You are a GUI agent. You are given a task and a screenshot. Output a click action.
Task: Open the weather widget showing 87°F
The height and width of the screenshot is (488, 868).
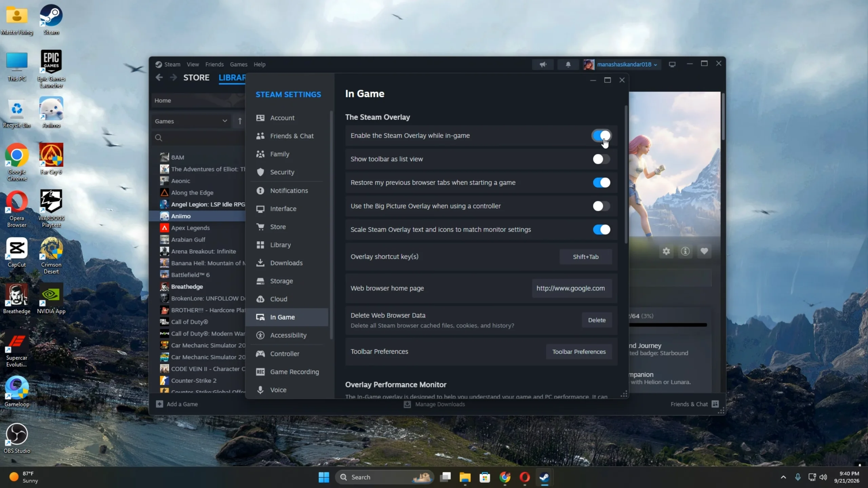24,477
